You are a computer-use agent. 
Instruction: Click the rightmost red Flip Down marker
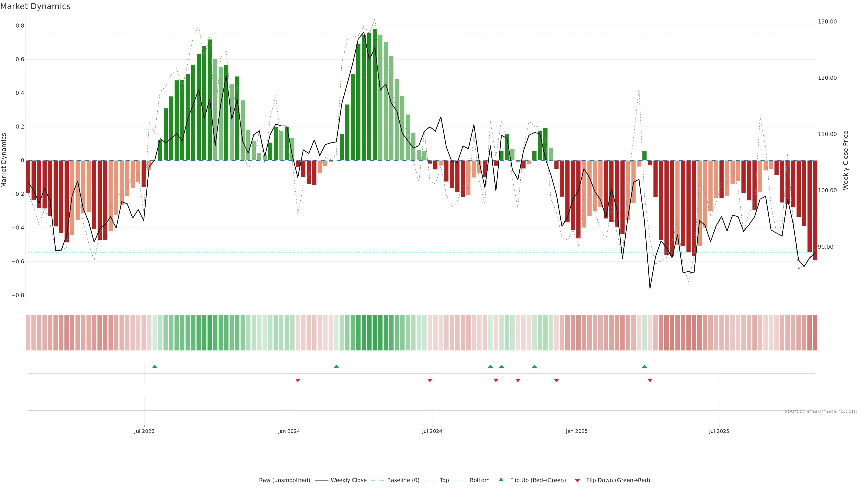pos(650,380)
